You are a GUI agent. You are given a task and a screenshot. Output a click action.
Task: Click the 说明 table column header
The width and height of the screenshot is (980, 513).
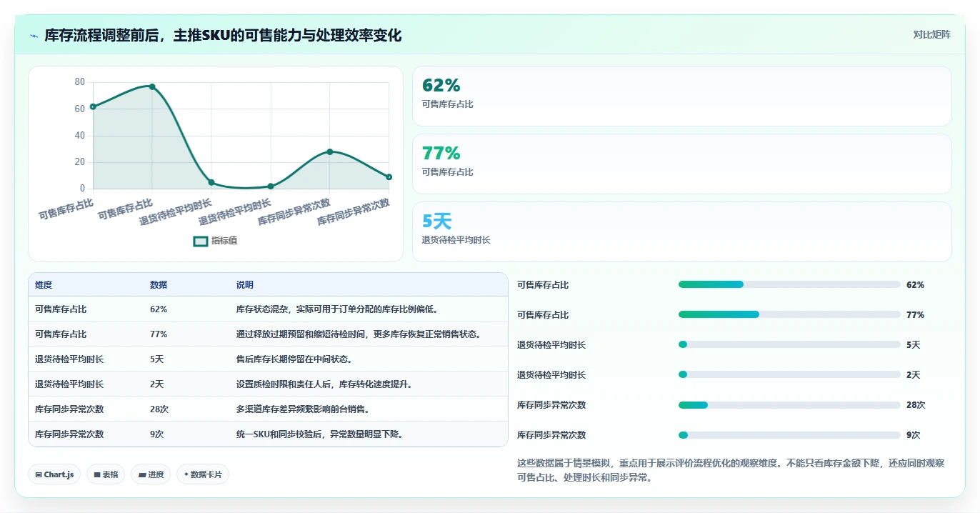pyautogui.click(x=245, y=284)
